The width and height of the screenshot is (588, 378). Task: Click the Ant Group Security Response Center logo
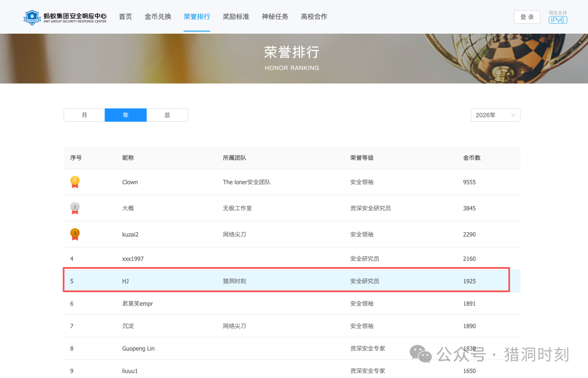65,17
